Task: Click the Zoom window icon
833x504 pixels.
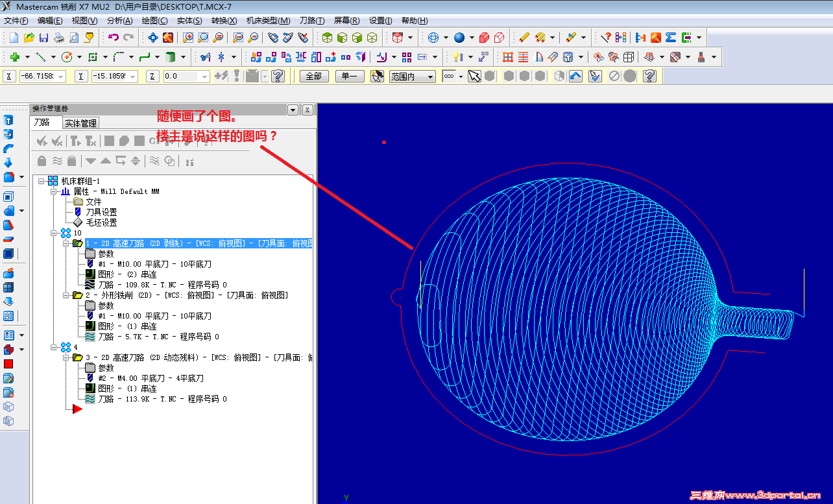Action: click(x=188, y=38)
